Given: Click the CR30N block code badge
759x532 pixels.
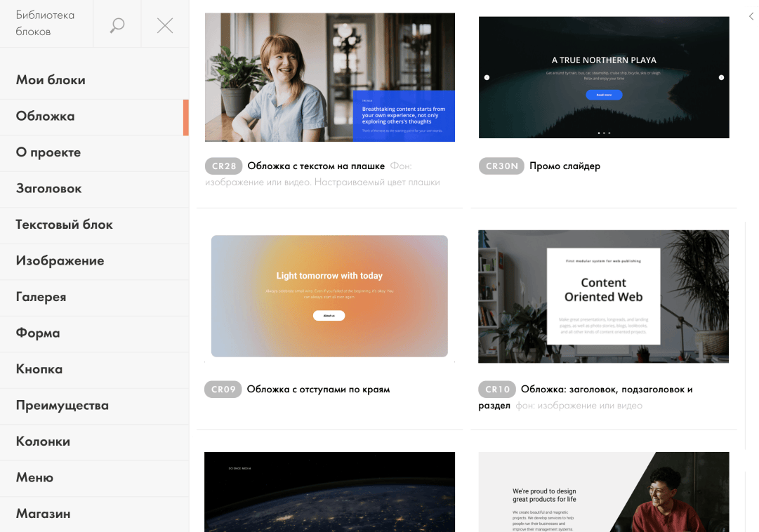Looking at the screenshot, I should 501,166.
